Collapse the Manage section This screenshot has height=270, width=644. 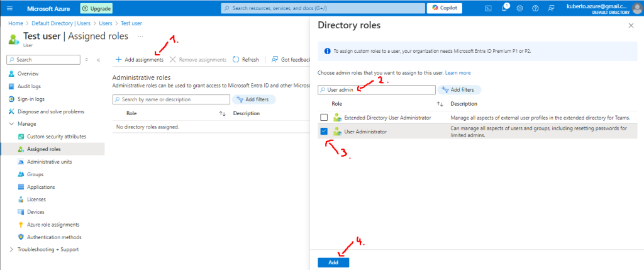pos(11,124)
